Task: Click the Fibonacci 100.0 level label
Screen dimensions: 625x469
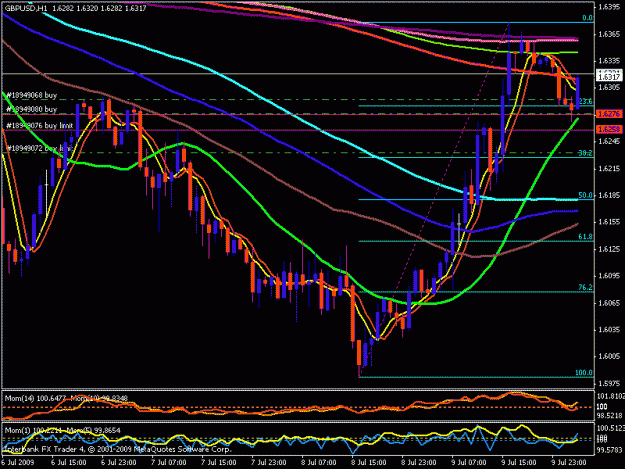Action: click(x=584, y=373)
